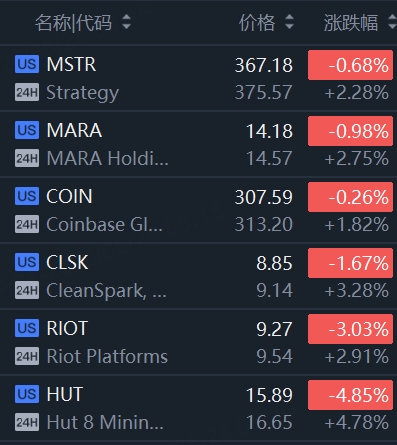Click the 24H badge beside Riot Platforms

[x=27, y=356]
